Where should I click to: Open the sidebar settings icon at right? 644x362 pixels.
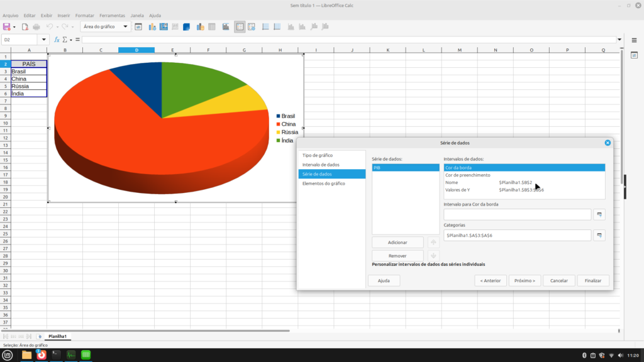634,55
